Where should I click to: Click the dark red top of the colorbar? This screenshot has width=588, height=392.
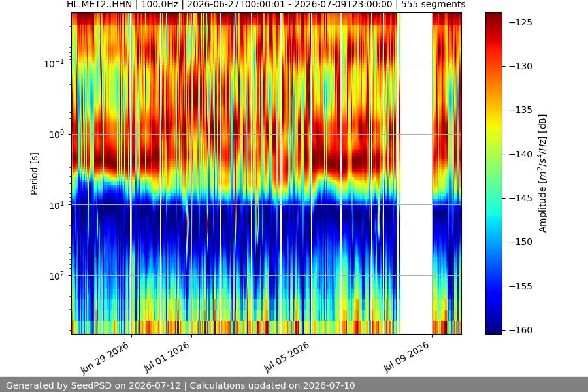click(493, 17)
